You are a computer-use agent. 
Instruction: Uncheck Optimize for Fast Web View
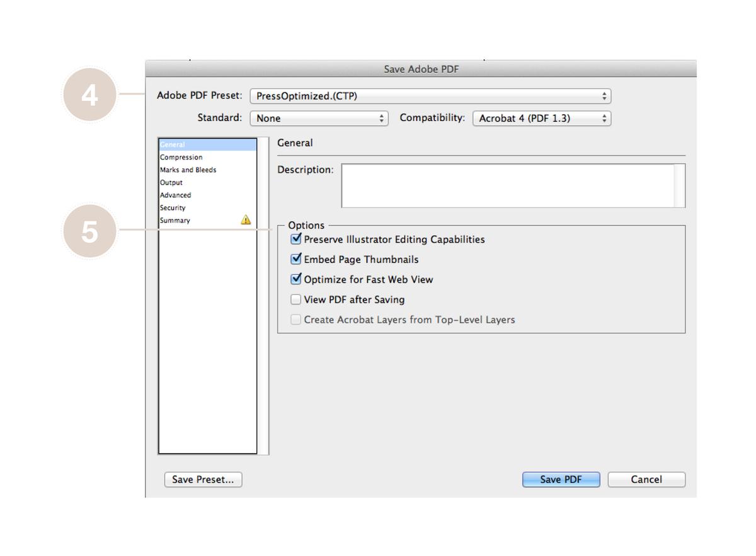tap(296, 279)
